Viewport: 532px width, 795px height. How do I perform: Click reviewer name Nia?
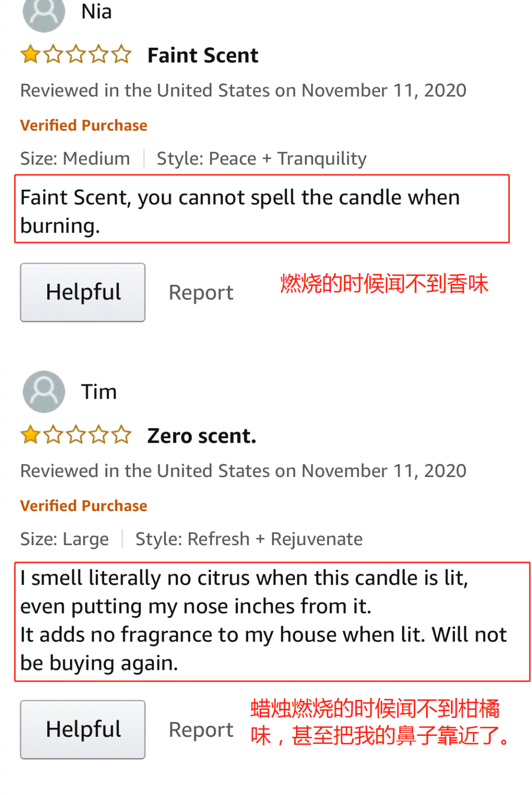tap(96, 12)
